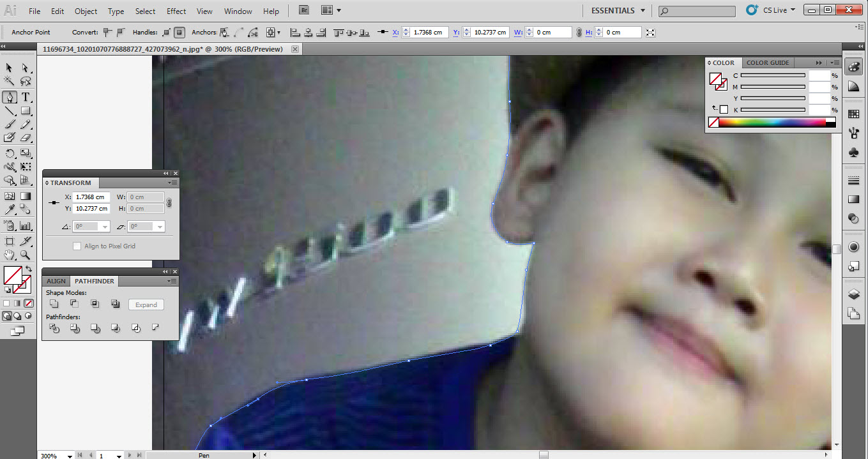868x459 pixels.
Task: Open the ESSENTIALS workspace dropdown
Action: click(x=616, y=11)
